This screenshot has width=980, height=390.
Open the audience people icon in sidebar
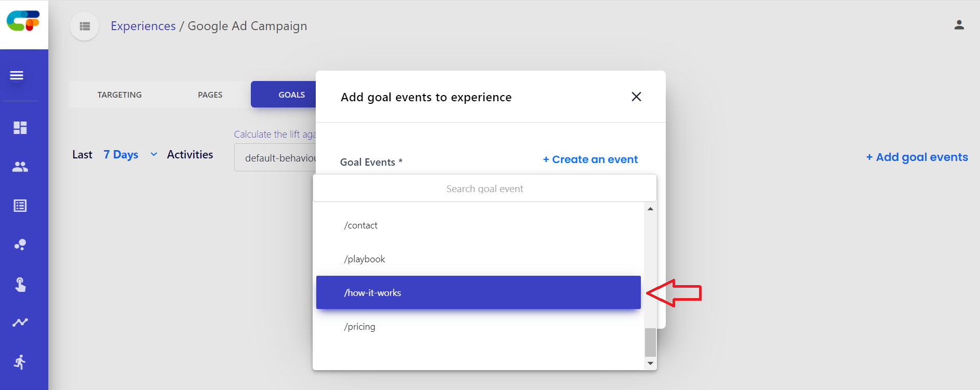[x=20, y=167]
